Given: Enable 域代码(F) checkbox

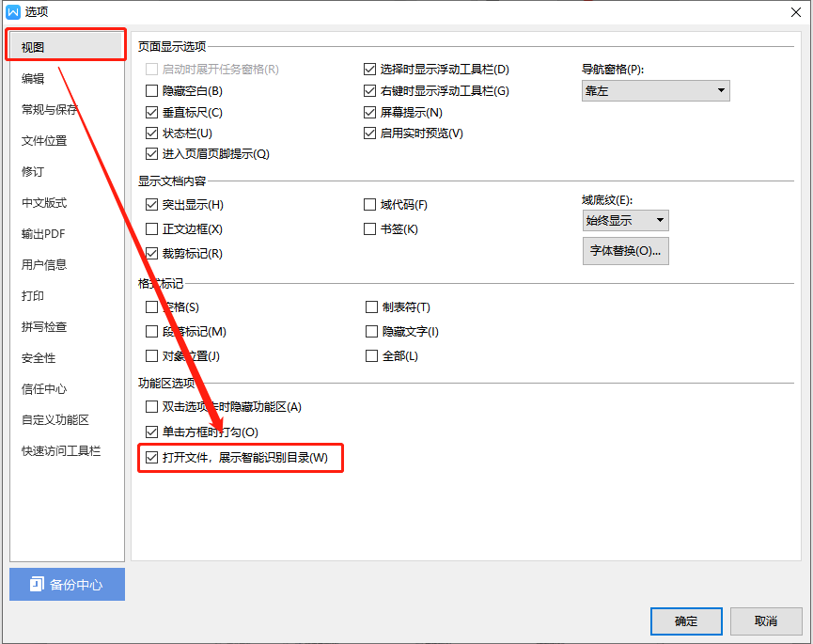Looking at the screenshot, I should (x=369, y=205).
